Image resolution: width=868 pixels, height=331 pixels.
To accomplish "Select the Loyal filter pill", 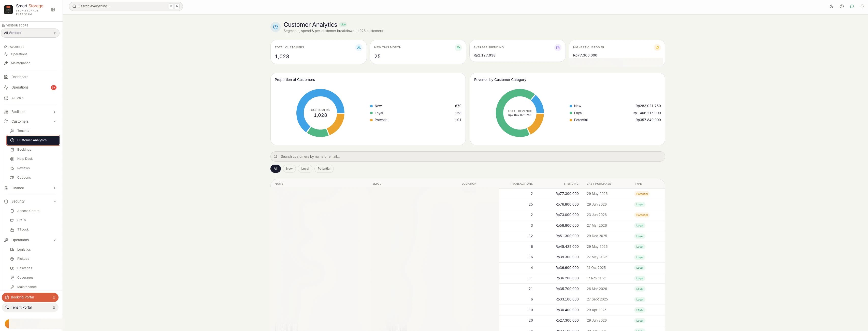I will 305,168.
